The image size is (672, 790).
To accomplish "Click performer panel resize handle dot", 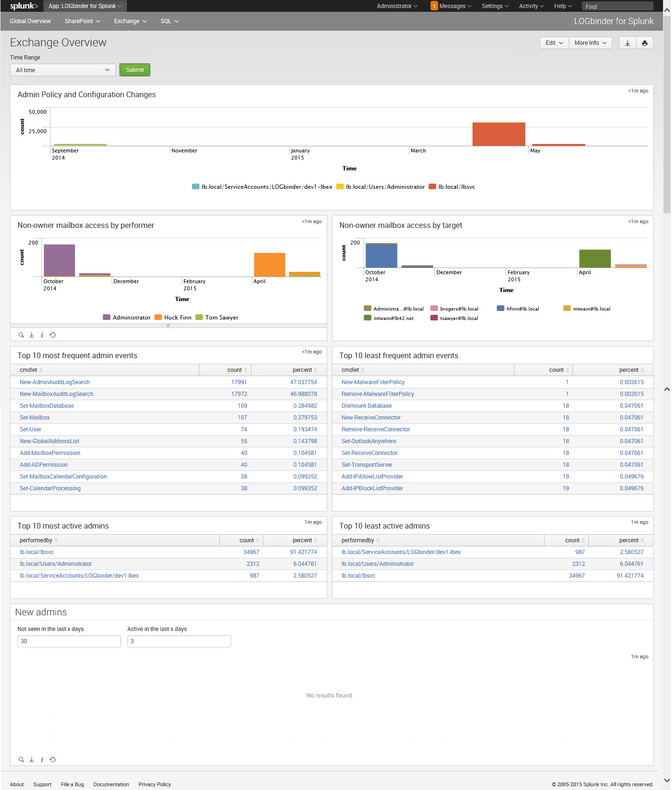I will click(168, 326).
